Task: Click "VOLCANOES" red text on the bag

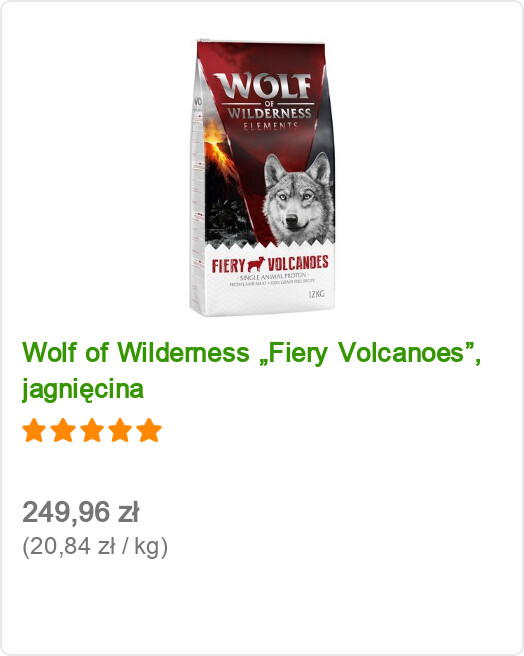Action: point(298,264)
